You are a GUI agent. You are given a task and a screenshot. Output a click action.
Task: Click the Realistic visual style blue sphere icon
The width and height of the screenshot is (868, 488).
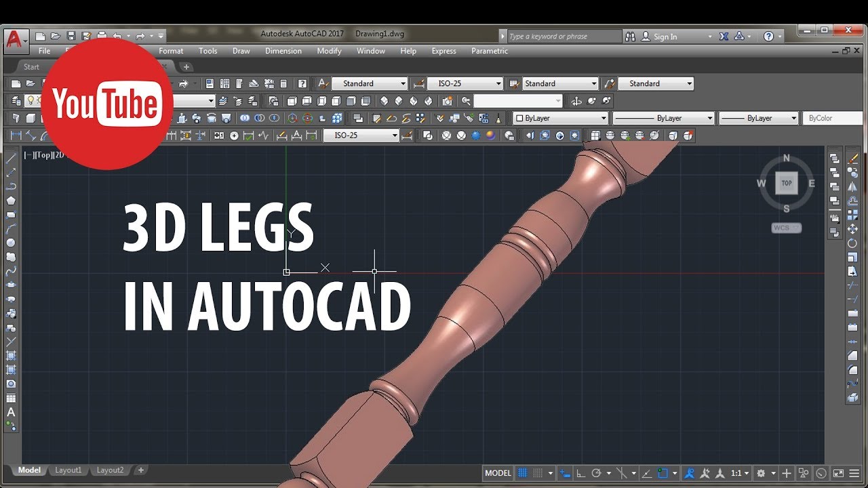476,136
